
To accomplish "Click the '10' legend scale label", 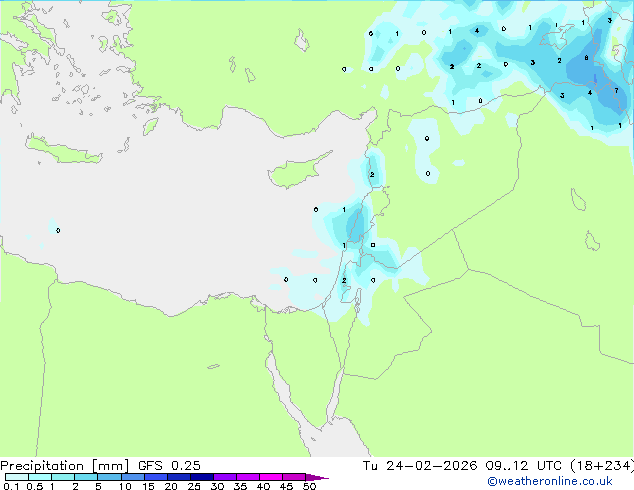I will pos(125,486).
